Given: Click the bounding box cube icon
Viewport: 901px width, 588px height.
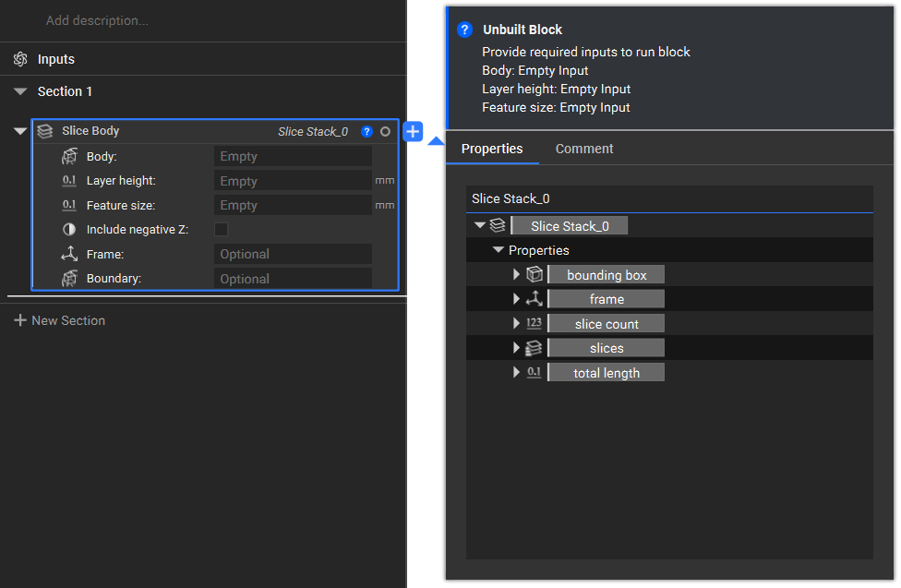Looking at the screenshot, I should coord(534,275).
